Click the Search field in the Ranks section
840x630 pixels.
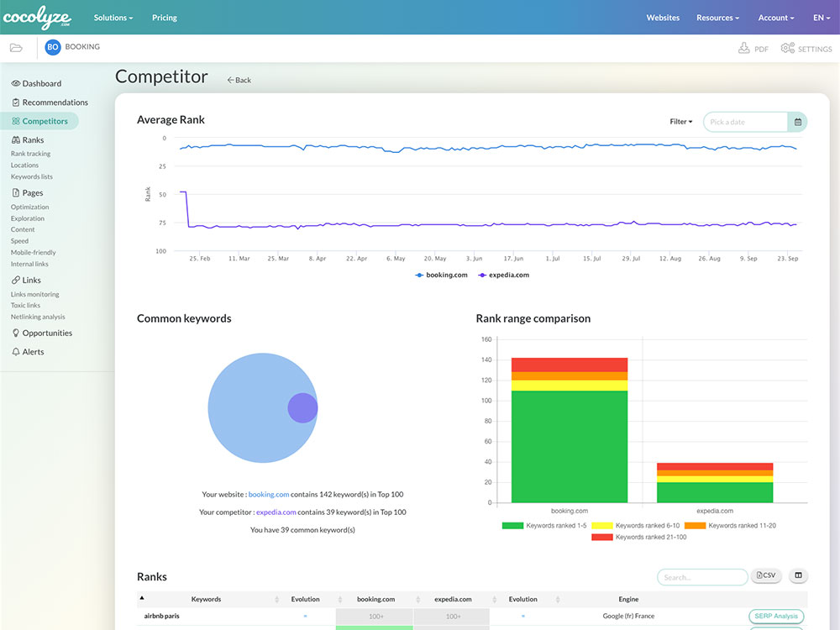click(x=702, y=576)
